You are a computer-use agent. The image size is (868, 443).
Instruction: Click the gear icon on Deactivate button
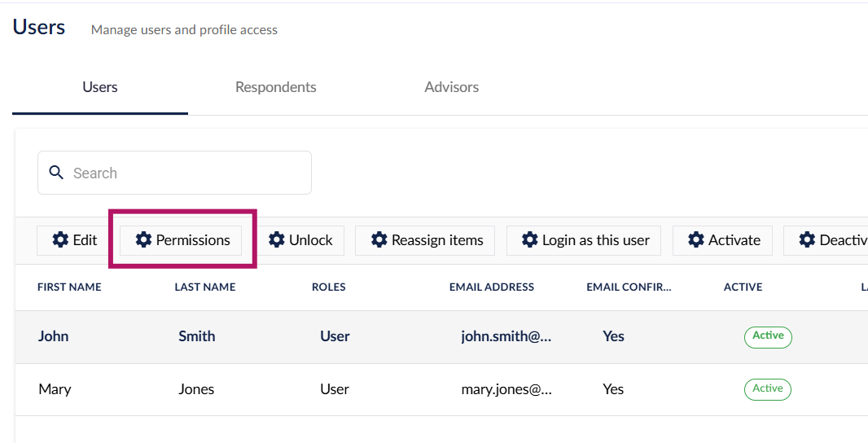pos(807,240)
